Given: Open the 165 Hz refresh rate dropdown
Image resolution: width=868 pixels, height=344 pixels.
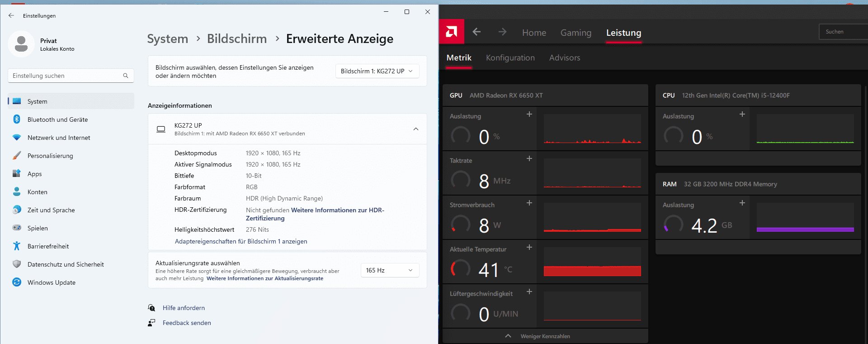Looking at the screenshot, I should coord(390,270).
